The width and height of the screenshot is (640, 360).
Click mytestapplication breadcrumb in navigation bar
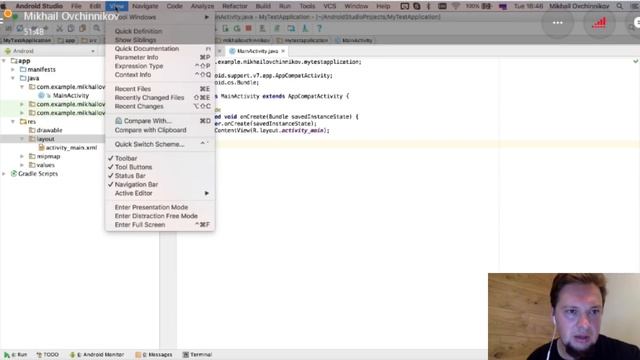click(302, 40)
